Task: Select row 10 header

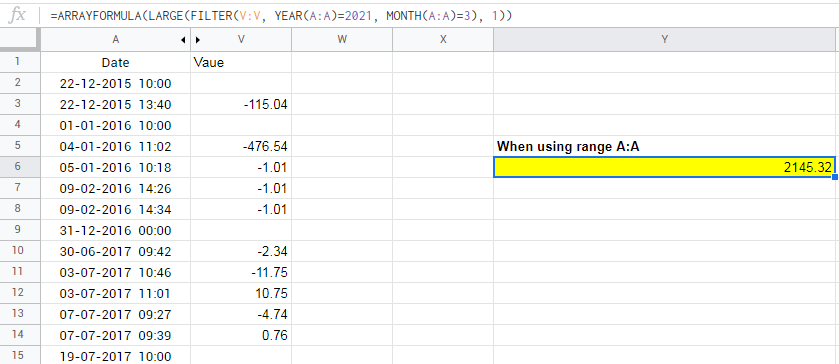Action: coord(20,251)
